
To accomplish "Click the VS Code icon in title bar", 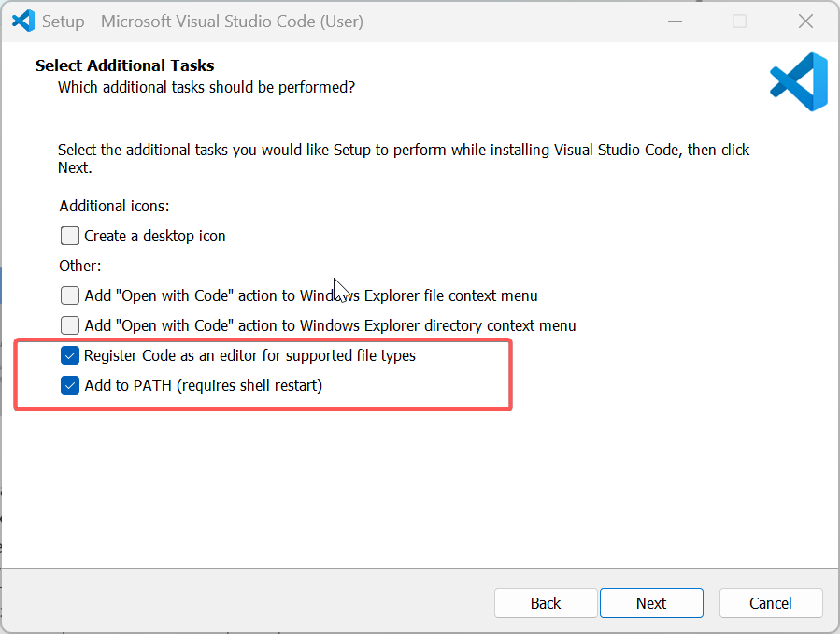I will [x=23, y=21].
